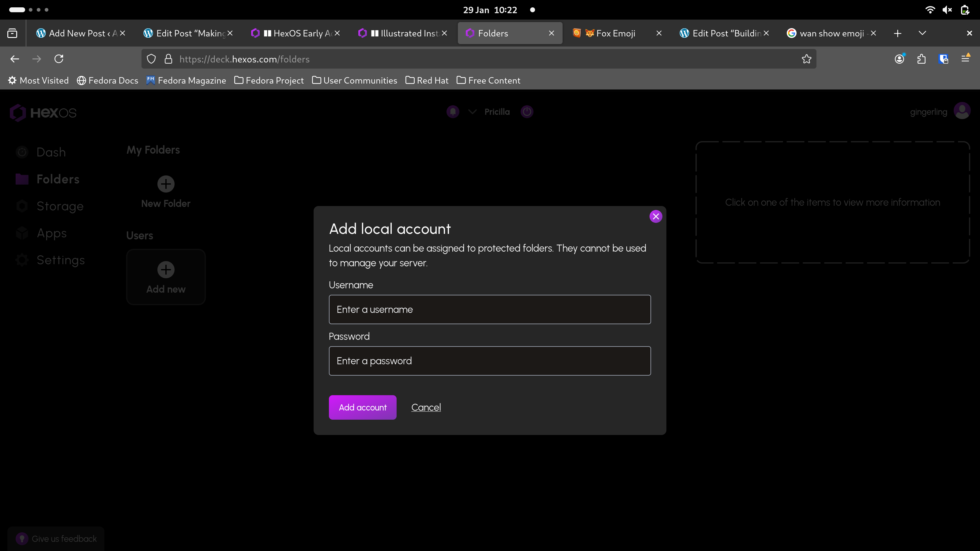Open Fedora Project bookmark folder

coord(269,80)
